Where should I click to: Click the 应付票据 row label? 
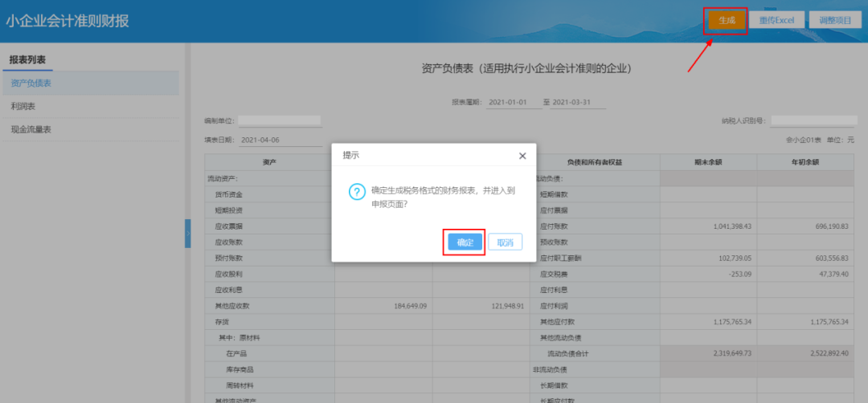coord(554,210)
